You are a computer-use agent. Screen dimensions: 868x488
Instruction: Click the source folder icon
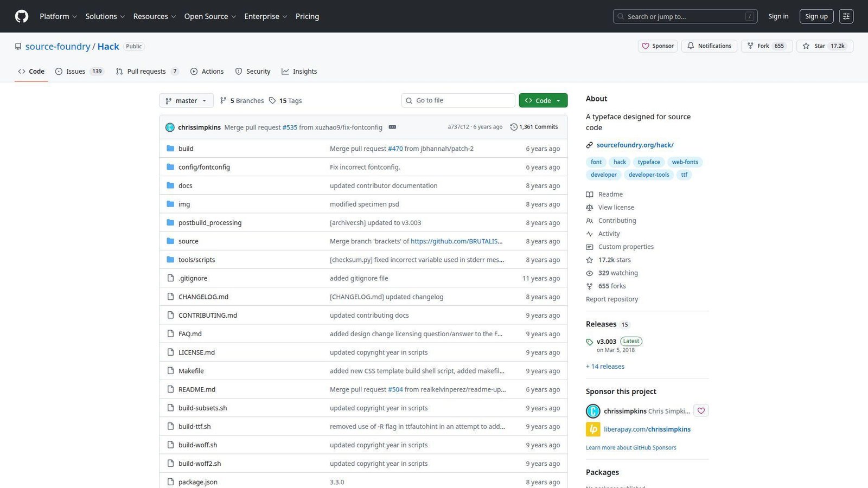pyautogui.click(x=170, y=241)
